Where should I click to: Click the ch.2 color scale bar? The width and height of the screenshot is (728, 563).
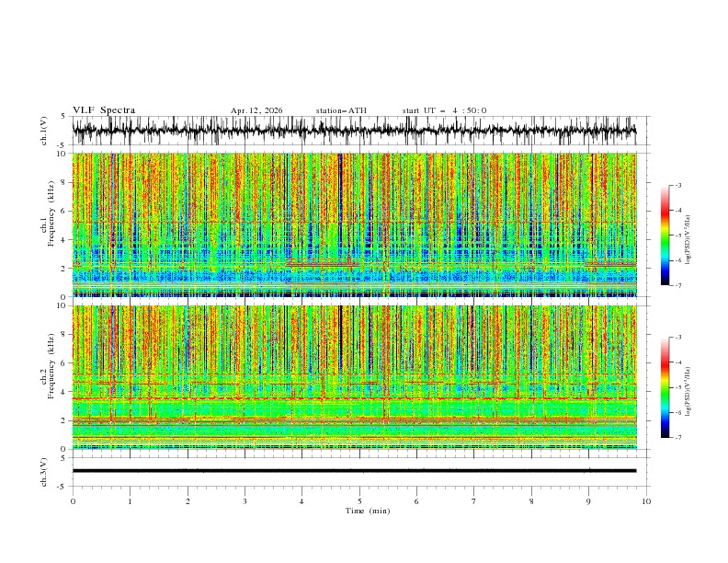click(x=665, y=387)
